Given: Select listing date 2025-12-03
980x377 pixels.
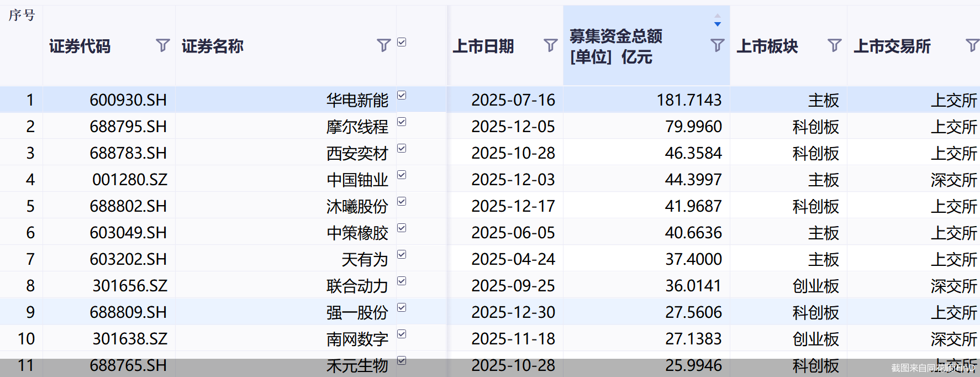Looking at the screenshot, I should tap(513, 180).
